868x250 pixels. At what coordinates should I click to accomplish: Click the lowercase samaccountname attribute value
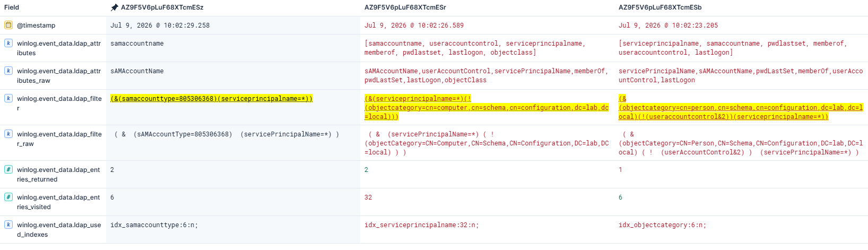pyautogui.click(x=137, y=44)
